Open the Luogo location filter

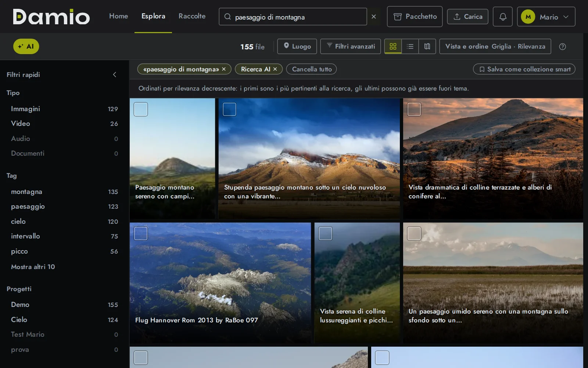(x=297, y=46)
